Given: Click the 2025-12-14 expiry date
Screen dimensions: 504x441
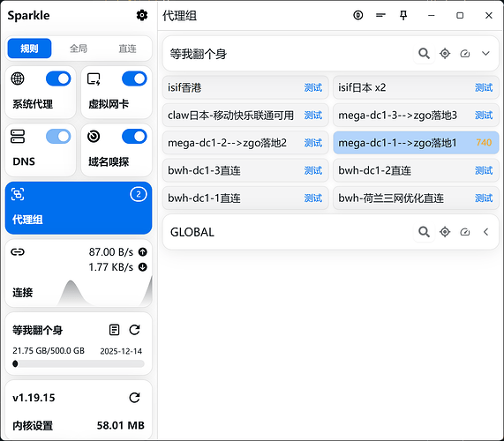Looking at the screenshot, I should pyautogui.click(x=121, y=351).
